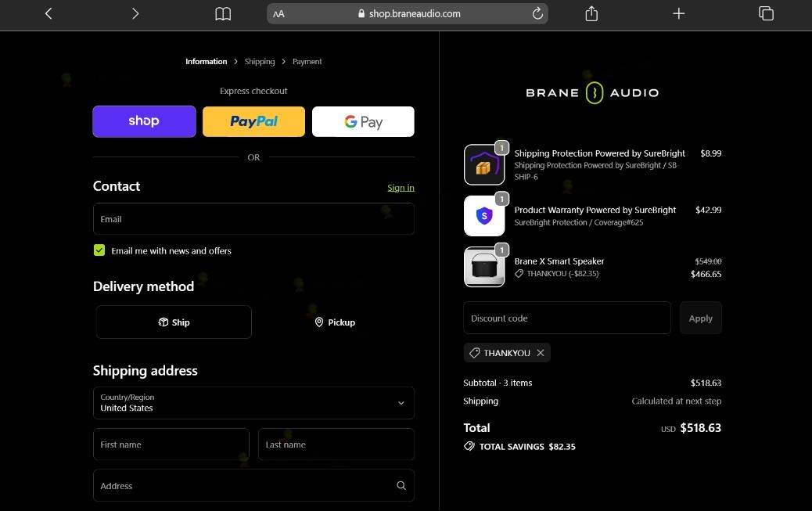Click the Payment breadcrumb step
Screen dimensions: 812x511
coord(307,61)
